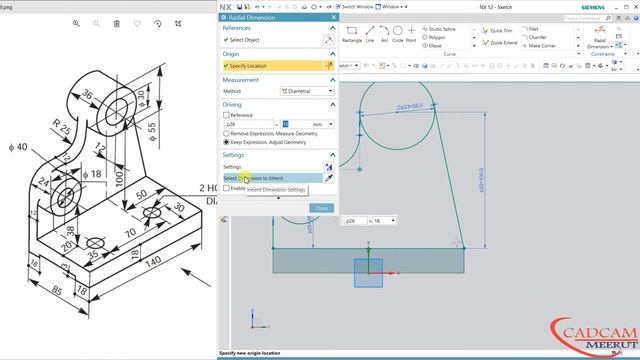The height and width of the screenshot is (360, 640).
Task: Open the Window menu
Action: (391, 7)
